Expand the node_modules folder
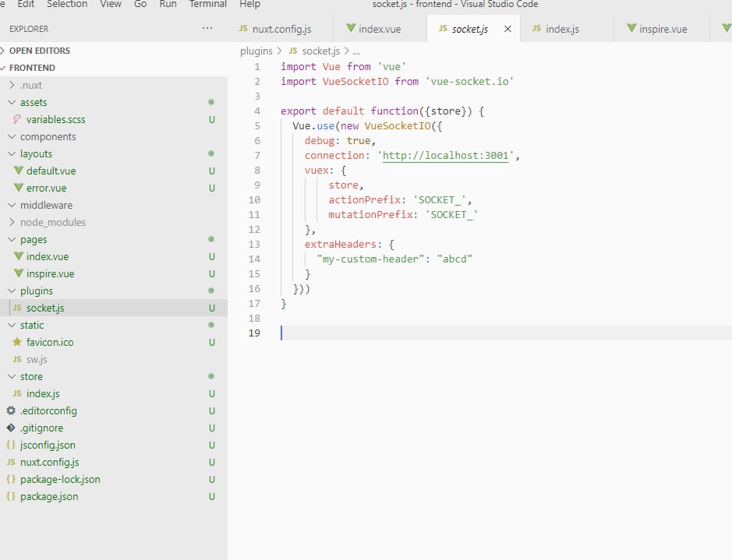The width and height of the screenshot is (732, 560). tap(12, 223)
